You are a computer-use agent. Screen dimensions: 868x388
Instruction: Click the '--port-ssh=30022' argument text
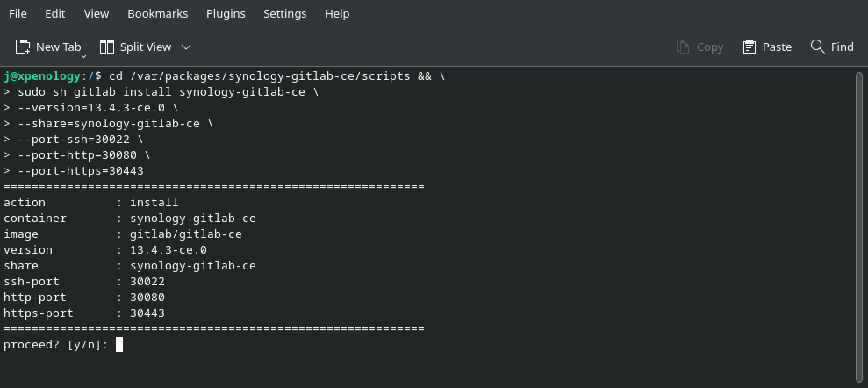(x=74, y=140)
